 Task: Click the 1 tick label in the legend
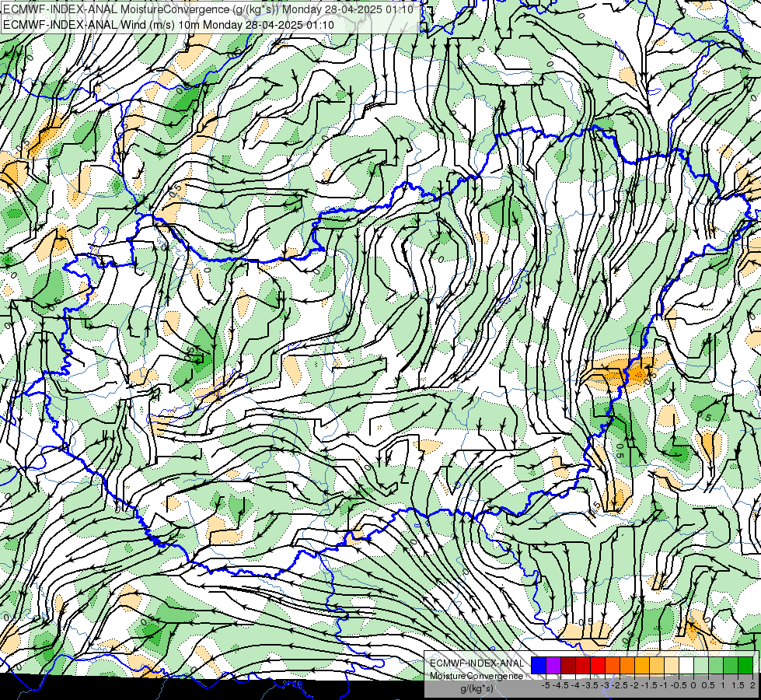point(723,685)
